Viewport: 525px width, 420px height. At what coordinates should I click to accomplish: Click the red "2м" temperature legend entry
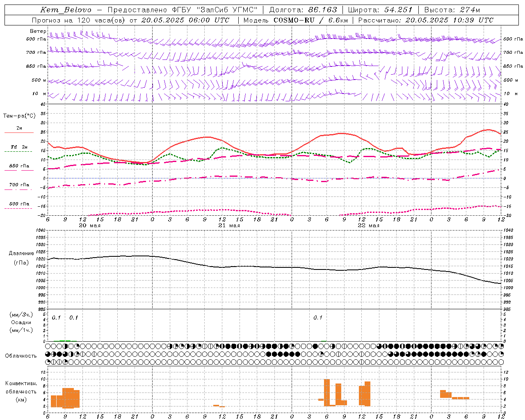pyautogui.click(x=19, y=128)
